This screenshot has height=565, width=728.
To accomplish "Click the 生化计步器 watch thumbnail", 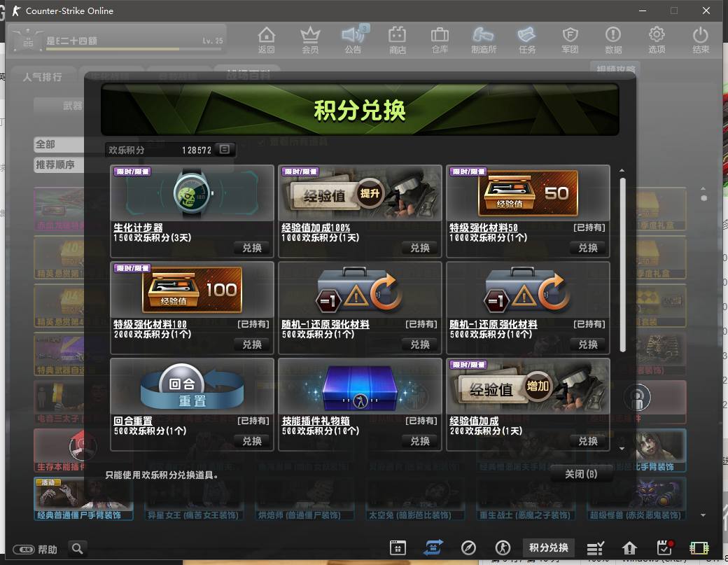I will point(192,193).
